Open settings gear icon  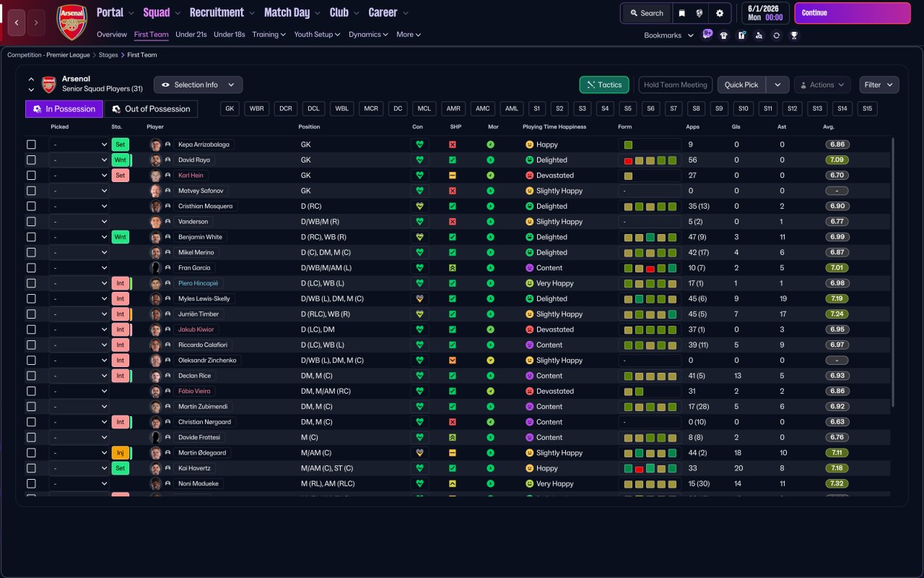coord(720,13)
